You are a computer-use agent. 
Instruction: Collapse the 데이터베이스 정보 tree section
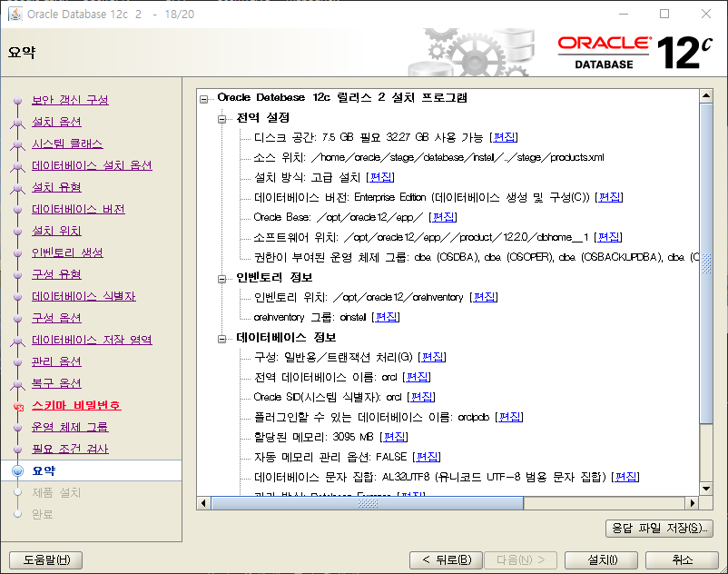pyautogui.click(x=221, y=339)
